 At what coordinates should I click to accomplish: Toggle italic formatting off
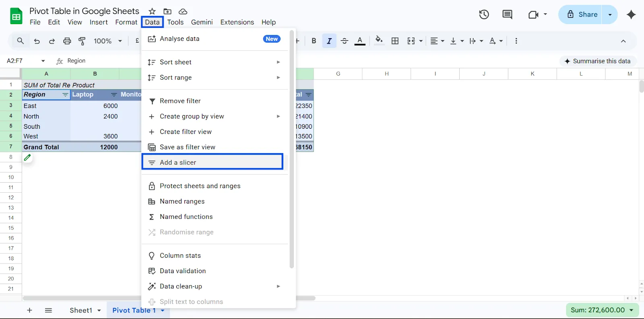point(329,41)
